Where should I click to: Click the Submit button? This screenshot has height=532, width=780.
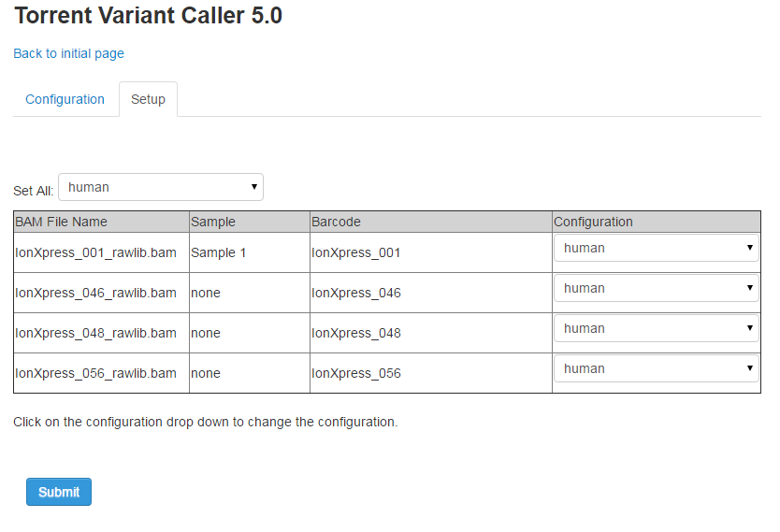pyautogui.click(x=59, y=492)
